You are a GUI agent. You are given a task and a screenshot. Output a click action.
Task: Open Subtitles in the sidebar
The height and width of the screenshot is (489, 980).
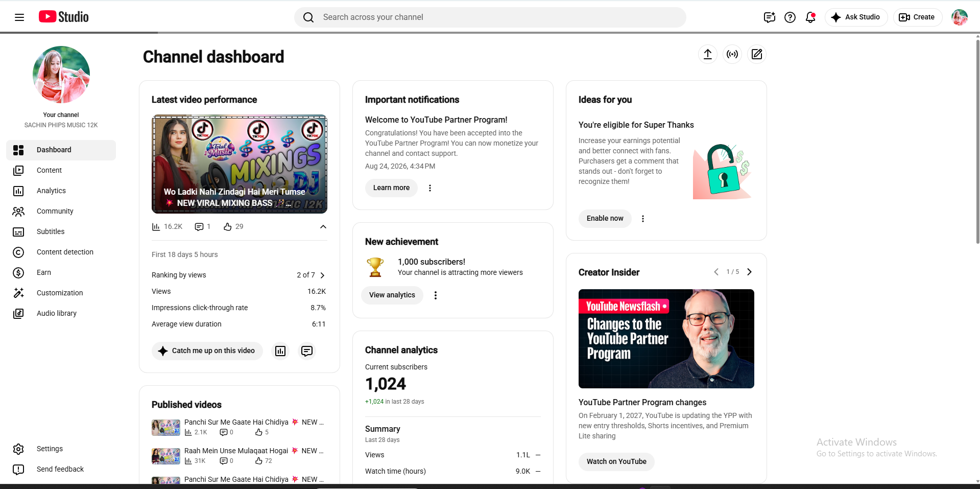tap(61, 232)
